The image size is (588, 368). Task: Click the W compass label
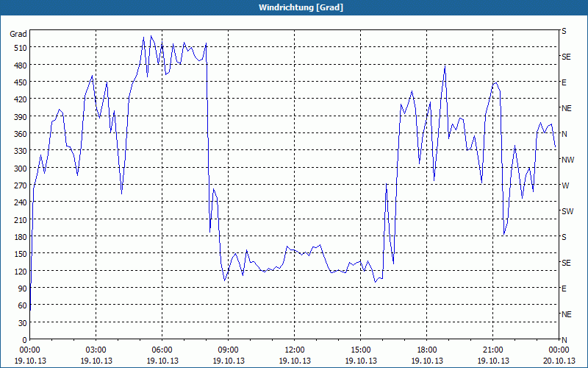tap(565, 185)
